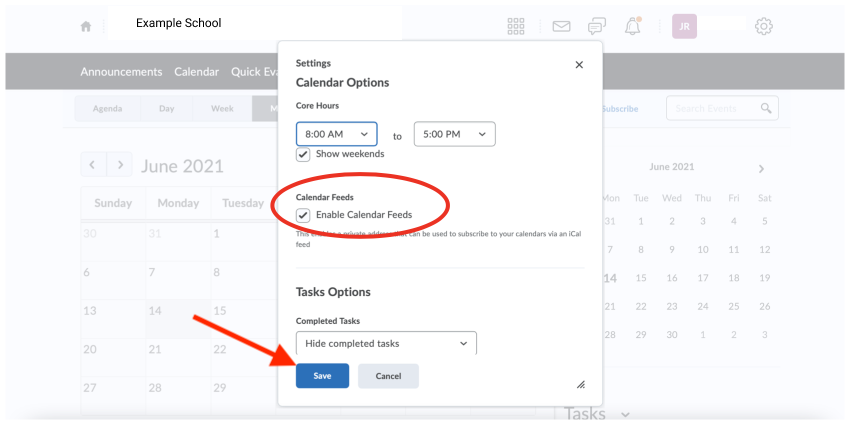Open the Announcements menu item

(x=122, y=72)
